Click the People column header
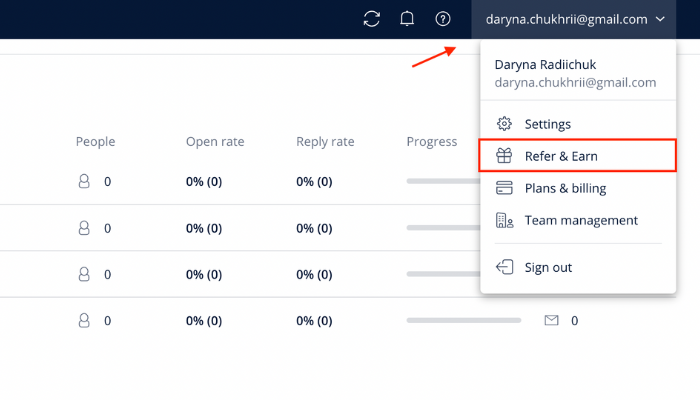Screen dimensions: 700x400 (x=96, y=142)
